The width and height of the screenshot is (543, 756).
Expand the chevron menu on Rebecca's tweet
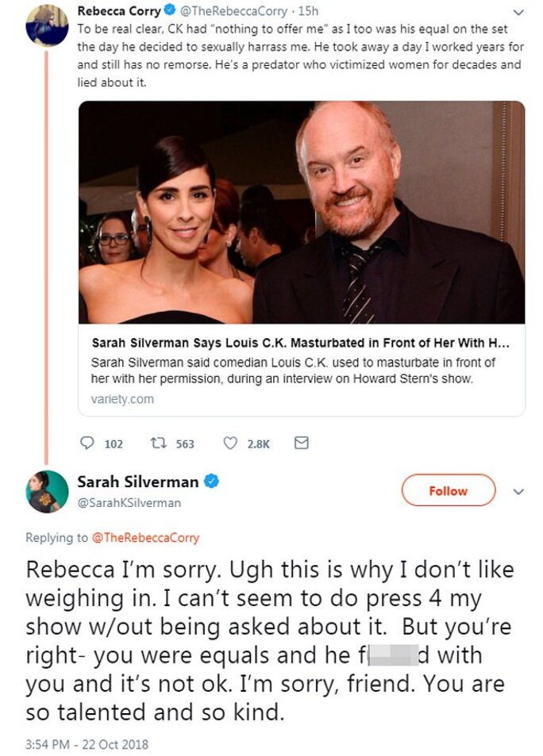(x=518, y=13)
